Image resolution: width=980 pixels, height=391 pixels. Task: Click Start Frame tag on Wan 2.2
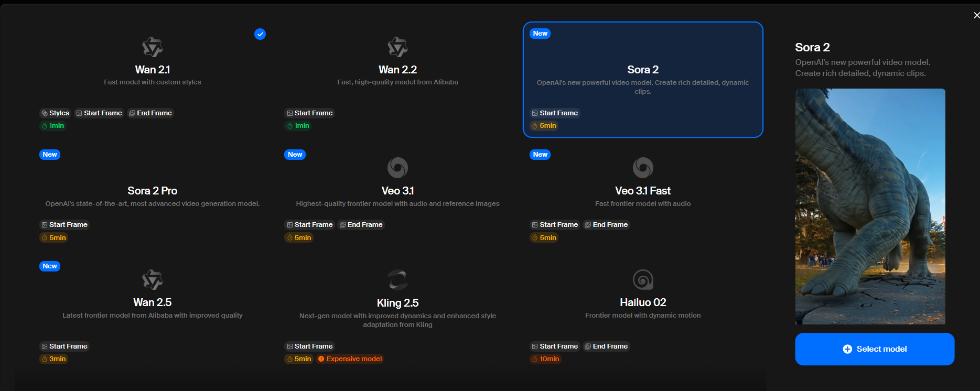pyautogui.click(x=309, y=113)
